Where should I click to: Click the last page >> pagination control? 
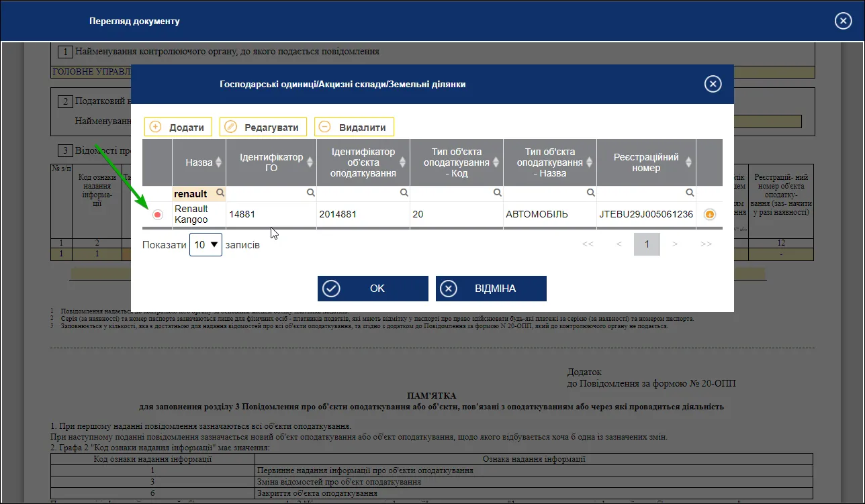[706, 244]
